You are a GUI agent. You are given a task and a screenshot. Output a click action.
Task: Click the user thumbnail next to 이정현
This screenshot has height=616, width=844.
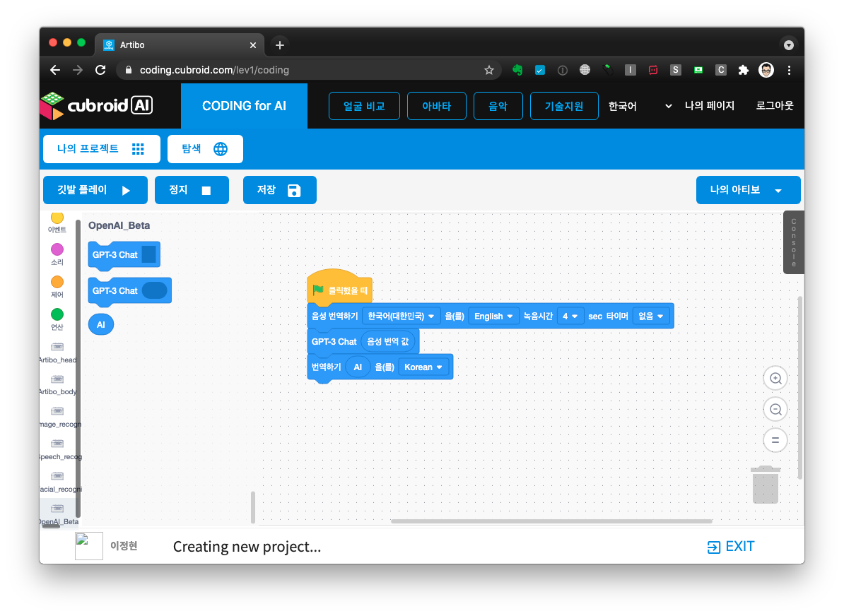89,546
